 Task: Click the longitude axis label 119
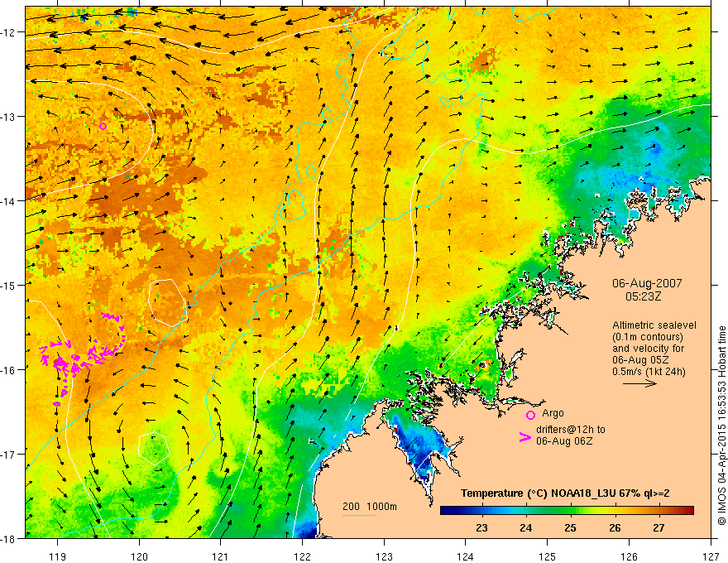pos(58,556)
